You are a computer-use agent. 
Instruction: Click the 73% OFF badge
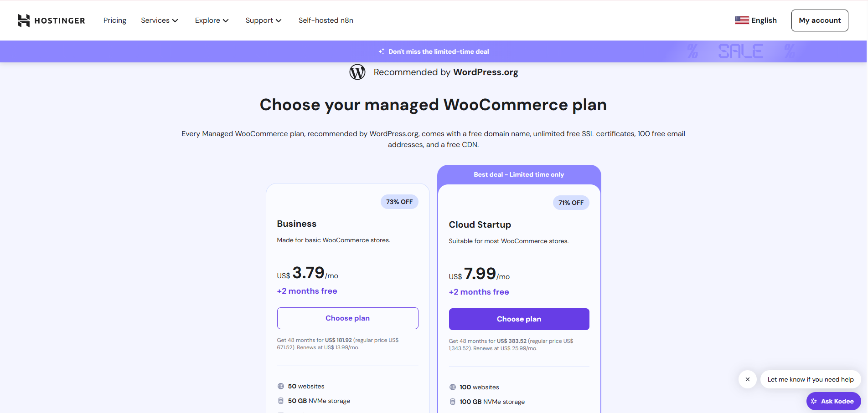(x=399, y=202)
